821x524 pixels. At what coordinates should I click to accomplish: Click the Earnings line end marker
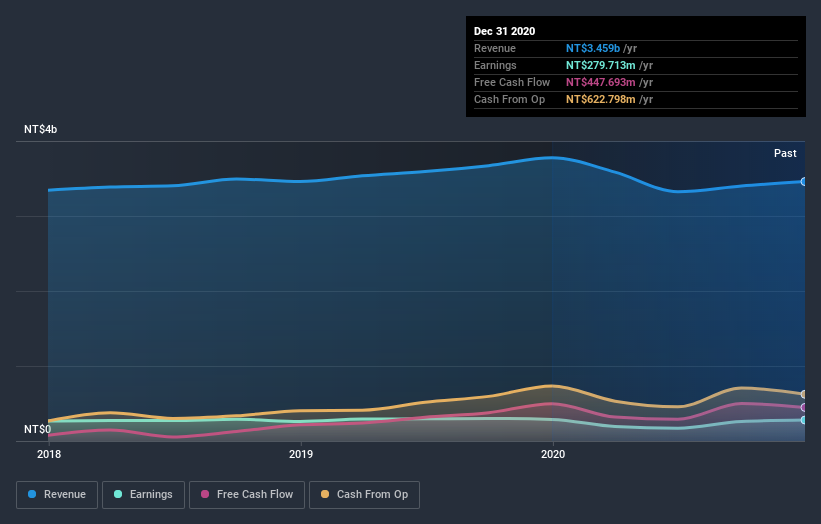click(804, 420)
